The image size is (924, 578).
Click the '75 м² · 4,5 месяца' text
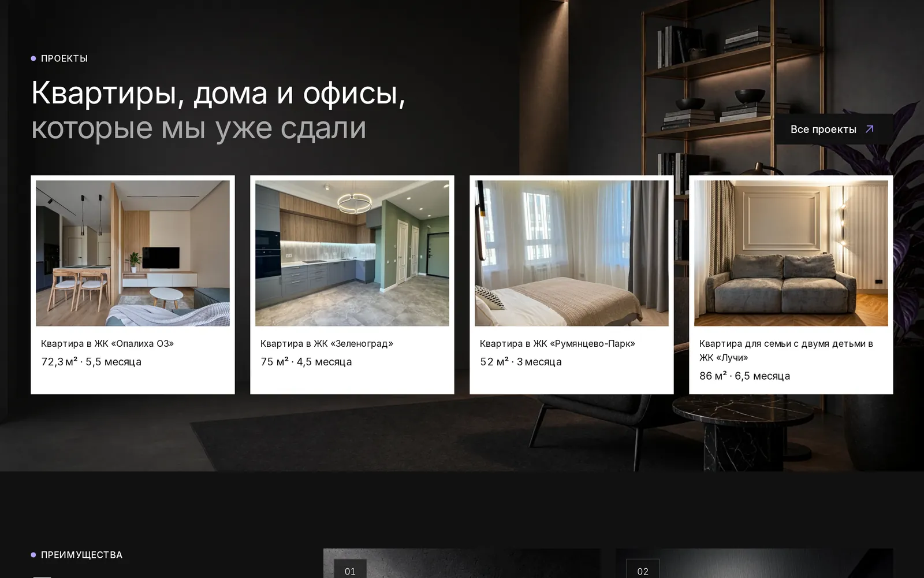pos(306,362)
